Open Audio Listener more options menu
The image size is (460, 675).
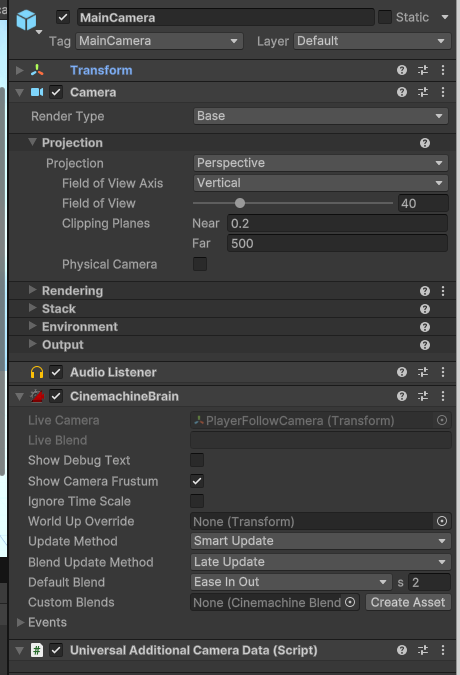(443, 372)
